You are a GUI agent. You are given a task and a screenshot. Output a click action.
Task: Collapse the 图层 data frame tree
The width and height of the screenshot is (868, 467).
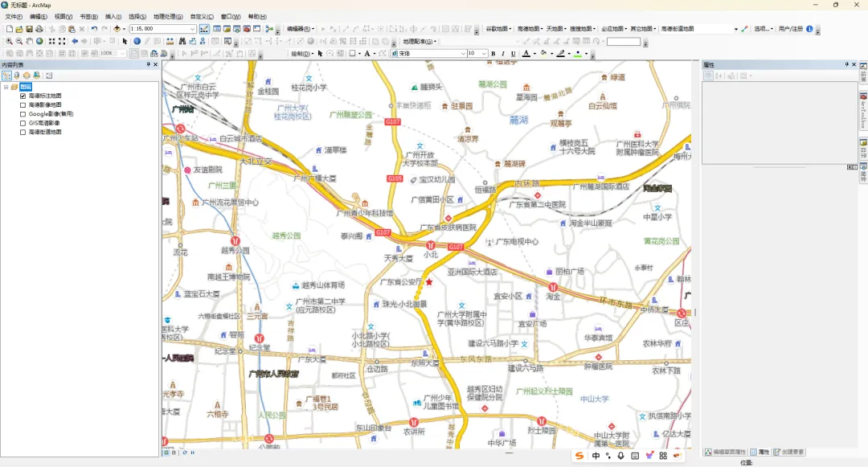pos(6,87)
